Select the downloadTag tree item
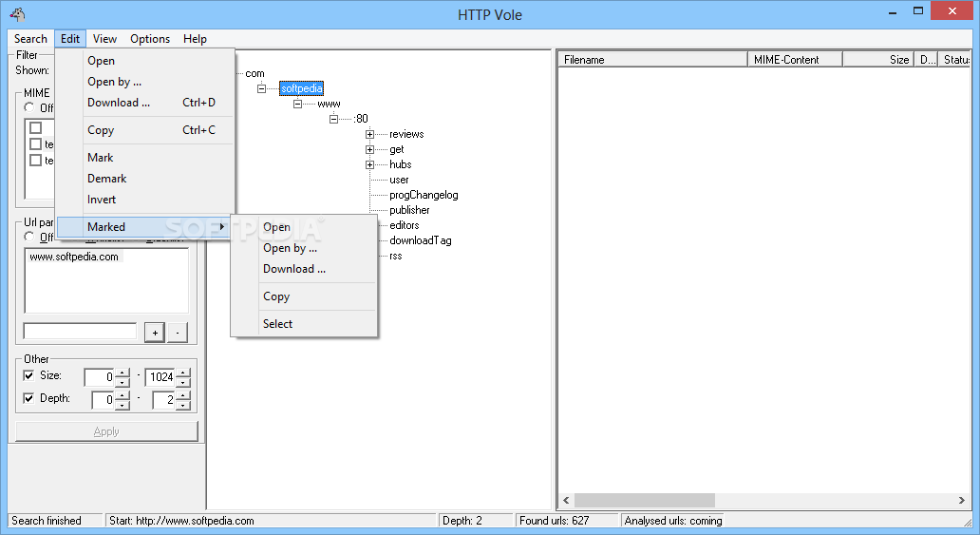 [420, 241]
